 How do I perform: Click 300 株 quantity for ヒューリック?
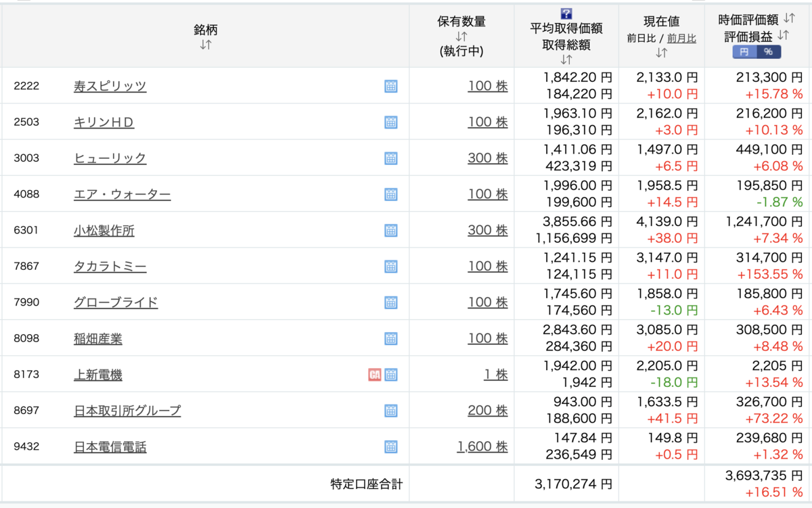pos(487,158)
